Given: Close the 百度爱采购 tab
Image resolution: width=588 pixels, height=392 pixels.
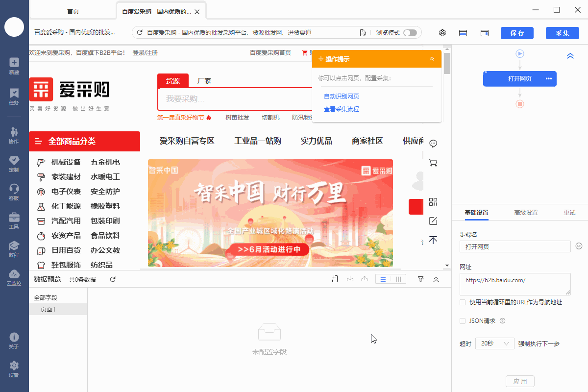Looking at the screenshot, I should click(197, 11).
